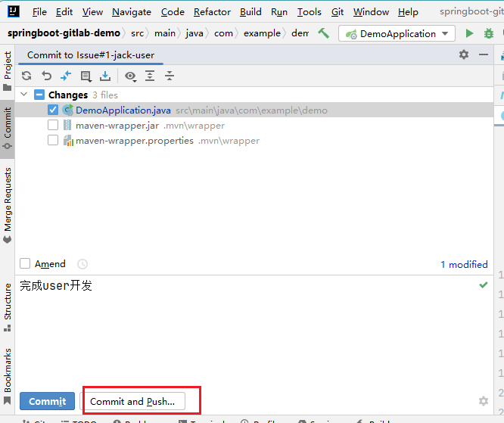Select the Commit sidebar tab
This screenshot has width=504, height=423.
[7, 129]
